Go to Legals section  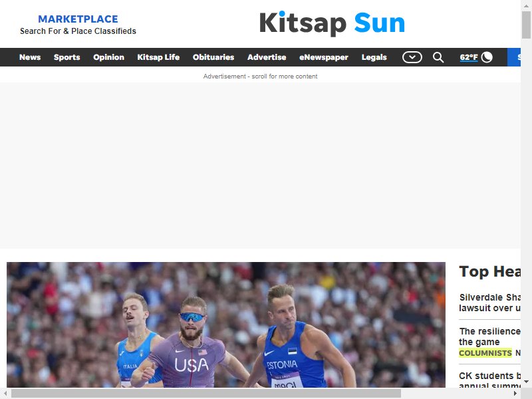[374, 57]
